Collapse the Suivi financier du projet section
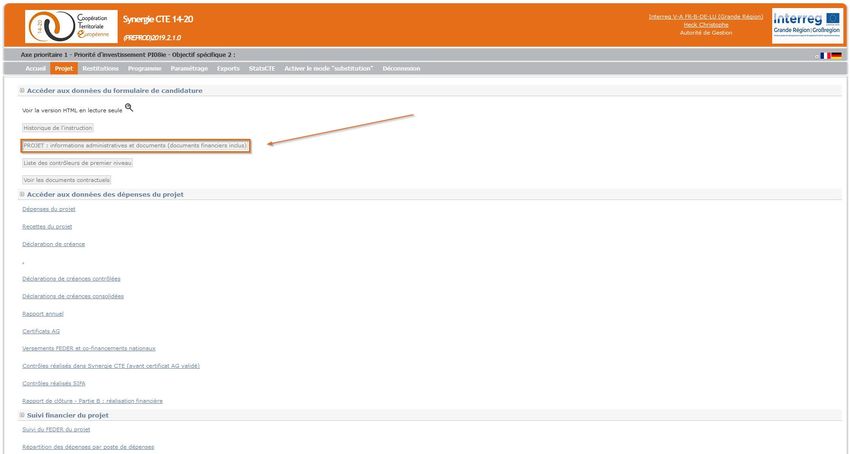Viewport: 850px width, 454px height. [22, 414]
